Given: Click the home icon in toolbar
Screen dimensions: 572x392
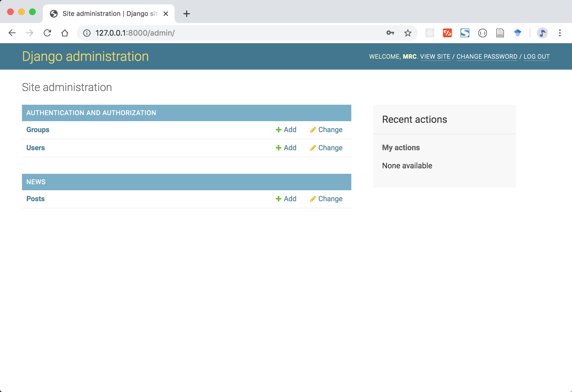Looking at the screenshot, I should [x=65, y=33].
